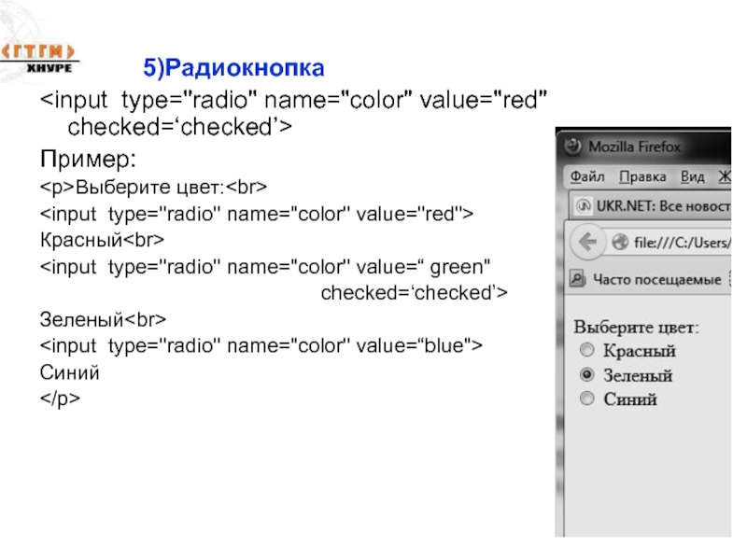Viewport: 747px width, 560px height.
Task: Click the Выберите цвет: text in browser page
Action: coord(639,328)
